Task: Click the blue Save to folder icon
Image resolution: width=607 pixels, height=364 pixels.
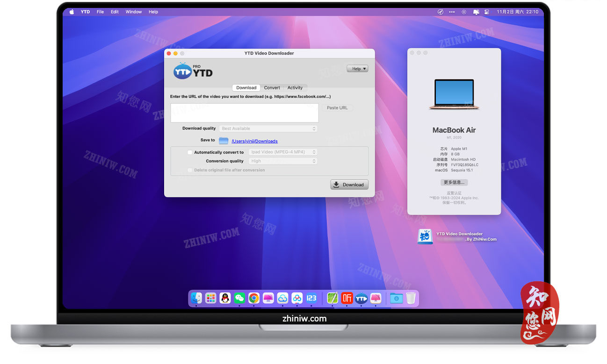Action: 224,141
